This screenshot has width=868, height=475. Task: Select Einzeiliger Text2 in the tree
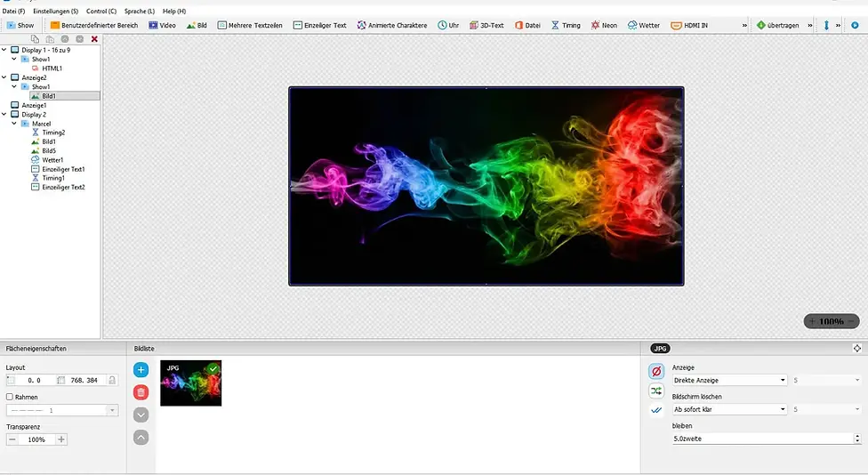(63, 187)
